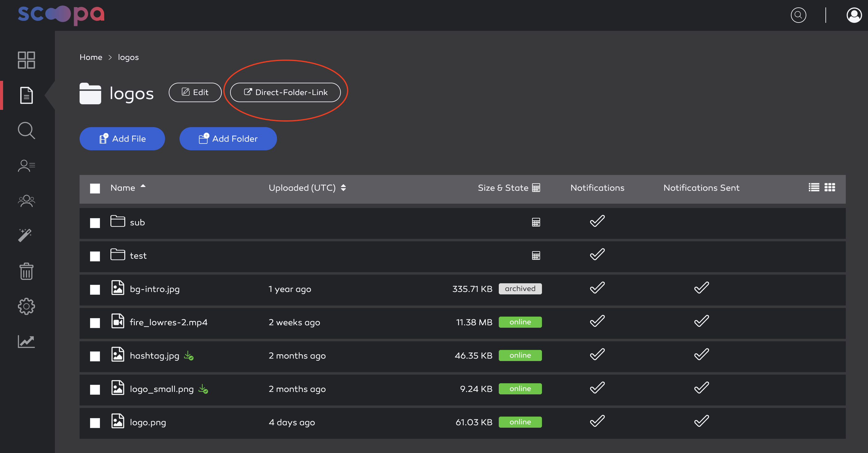Calculate size of the test folder
This screenshot has height=453, width=868.
[536, 256]
